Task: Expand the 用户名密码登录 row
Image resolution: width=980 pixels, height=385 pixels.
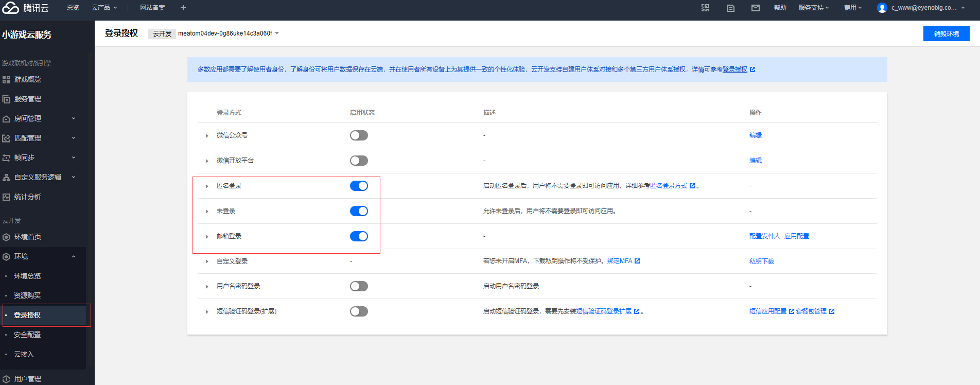Action: 207,287
